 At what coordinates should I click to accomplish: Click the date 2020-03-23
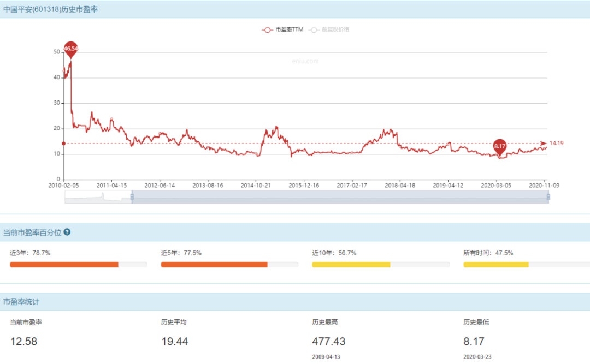(477, 357)
